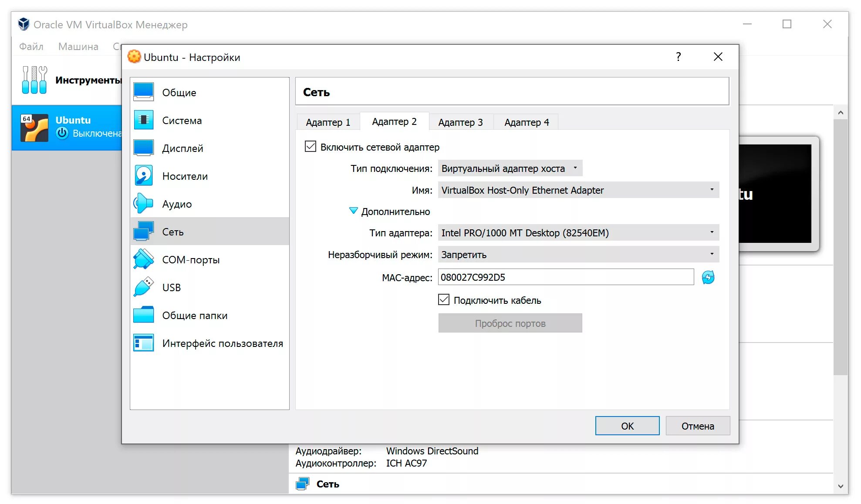This screenshot has width=861, height=504.
Task: Toggle Включить сетевой адаптер checkbox
Action: click(311, 147)
